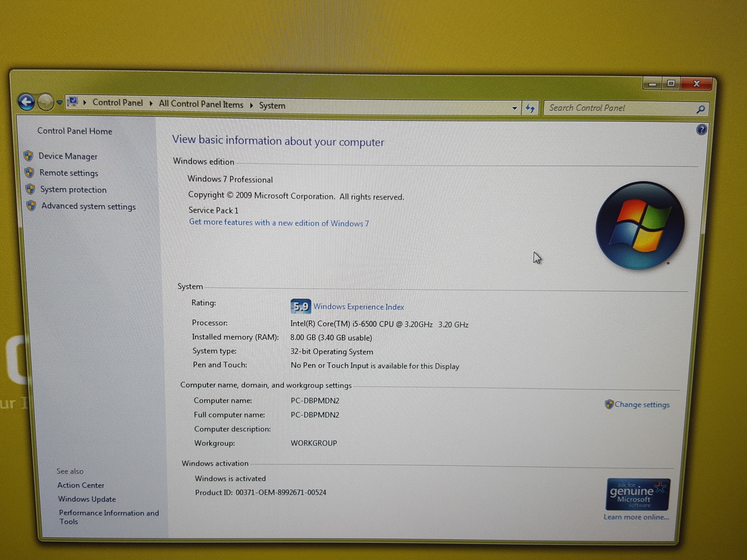Click Change settings link

[642, 405]
